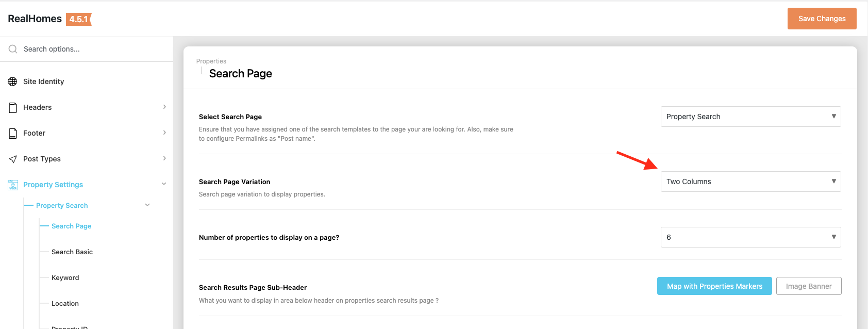Screen dimensions: 868x329
Task: Click the Footer page icon
Action: (13, 133)
